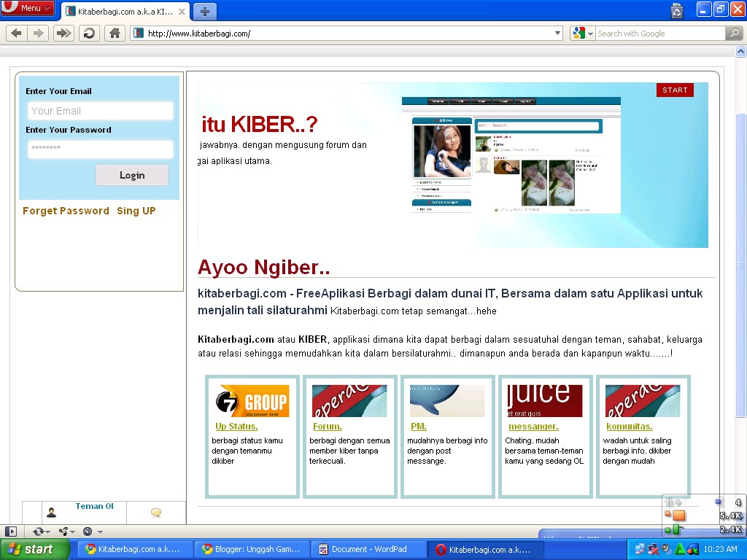Click the green triangle tray icon
This screenshot has width=747, height=560.
679,549
